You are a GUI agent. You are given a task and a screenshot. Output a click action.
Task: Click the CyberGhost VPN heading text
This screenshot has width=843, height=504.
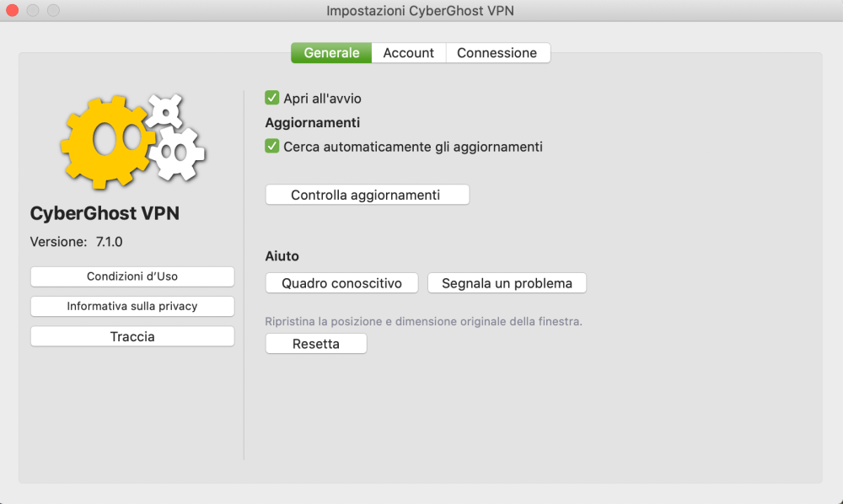click(105, 213)
